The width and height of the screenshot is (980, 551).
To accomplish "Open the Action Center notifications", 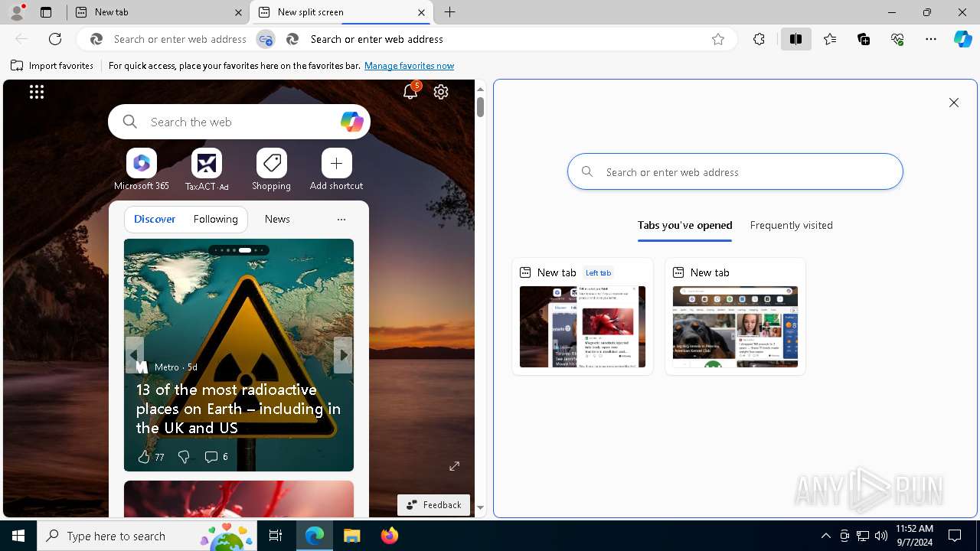I will coord(955,536).
